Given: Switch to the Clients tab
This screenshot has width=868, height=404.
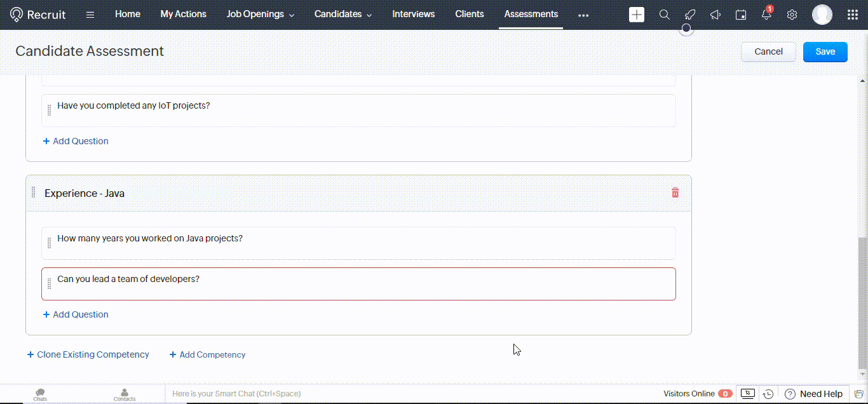Looking at the screenshot, I should 470,14.
